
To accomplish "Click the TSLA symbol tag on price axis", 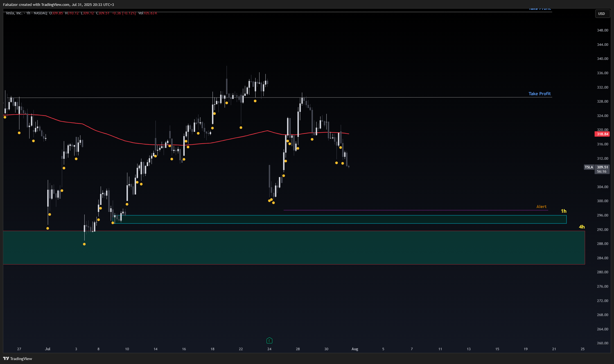I will click(589, 167).
